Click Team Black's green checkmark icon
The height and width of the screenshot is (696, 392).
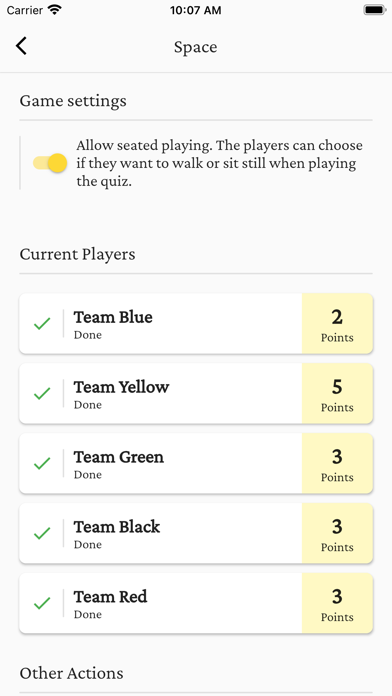[42, 533]
